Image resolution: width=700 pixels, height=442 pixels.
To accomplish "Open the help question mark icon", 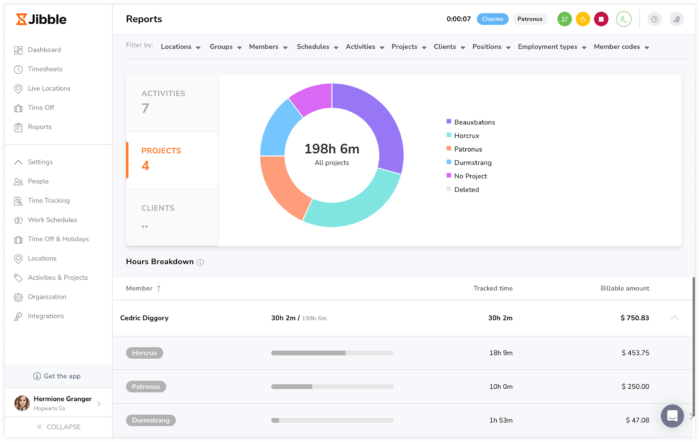I will pos(655,19).
